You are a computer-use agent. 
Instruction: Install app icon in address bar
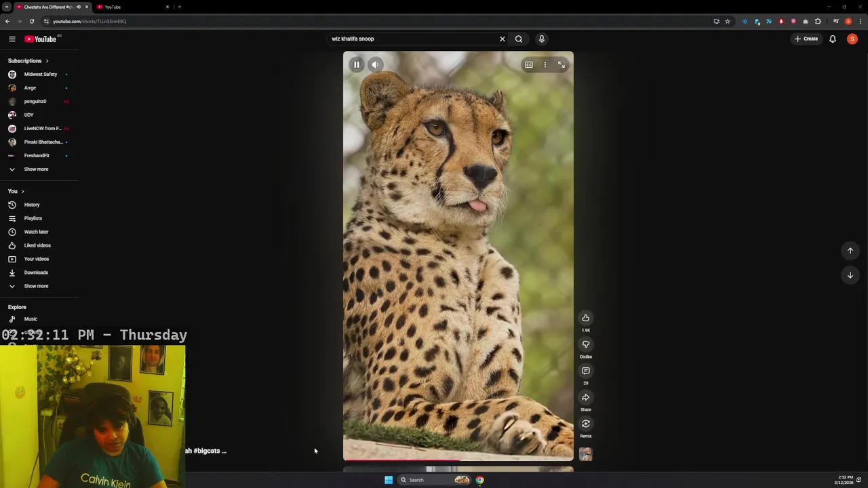716,21
